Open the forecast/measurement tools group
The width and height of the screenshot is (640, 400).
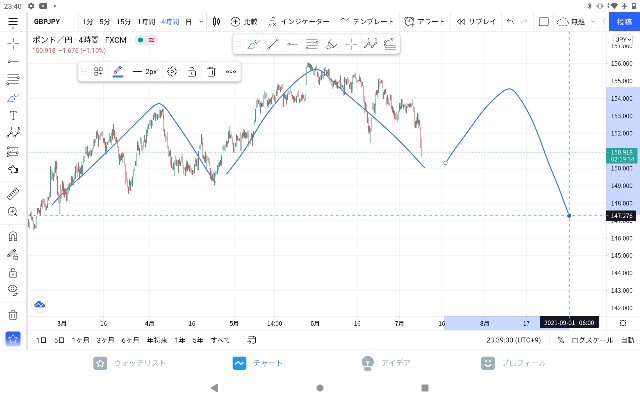[13, 151]
